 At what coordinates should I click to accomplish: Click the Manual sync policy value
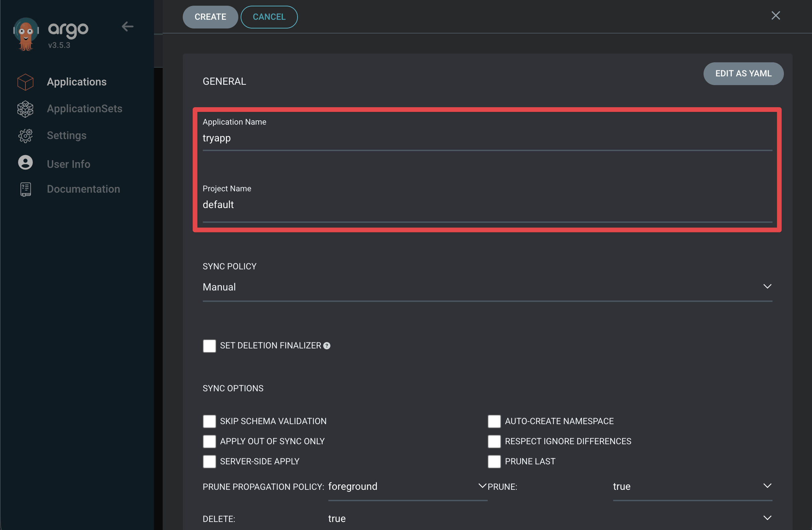219,287
